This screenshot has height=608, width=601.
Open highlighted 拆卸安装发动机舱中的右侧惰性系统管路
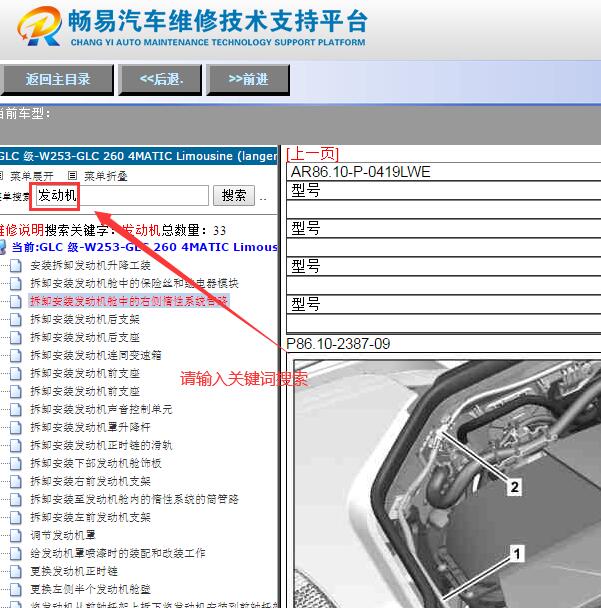(x=129, y=301)
